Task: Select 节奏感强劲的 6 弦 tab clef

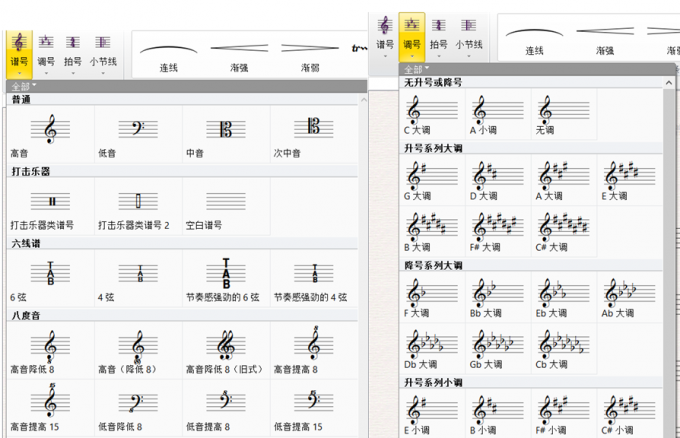Action: [226, 278]
